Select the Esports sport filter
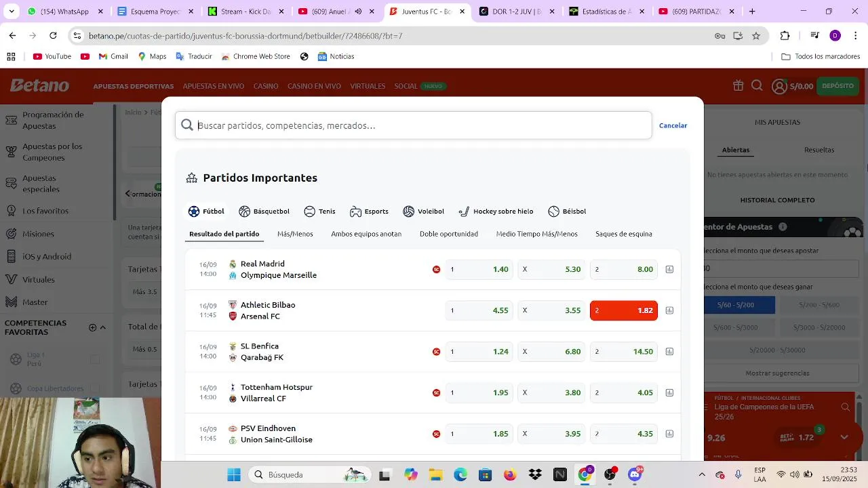 369,211
